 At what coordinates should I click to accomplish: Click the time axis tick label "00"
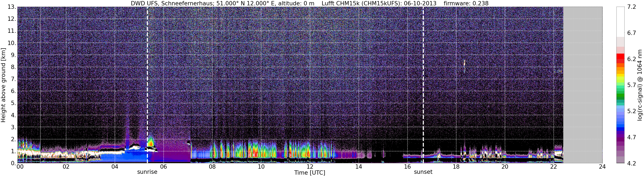coord(20,167)
